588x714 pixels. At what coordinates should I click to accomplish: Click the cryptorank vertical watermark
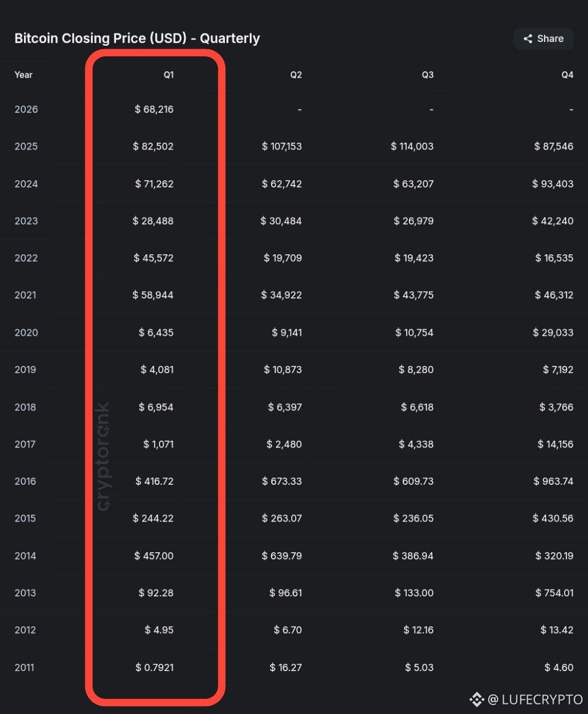pyautogui.click(x=103, y=456)
